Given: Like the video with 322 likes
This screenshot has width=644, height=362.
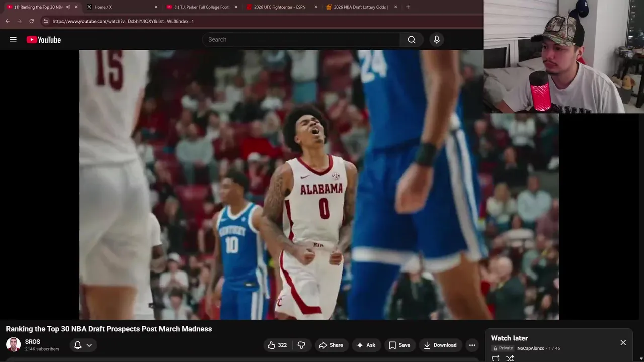Looking at the screenshot, I should pos(277,345).
